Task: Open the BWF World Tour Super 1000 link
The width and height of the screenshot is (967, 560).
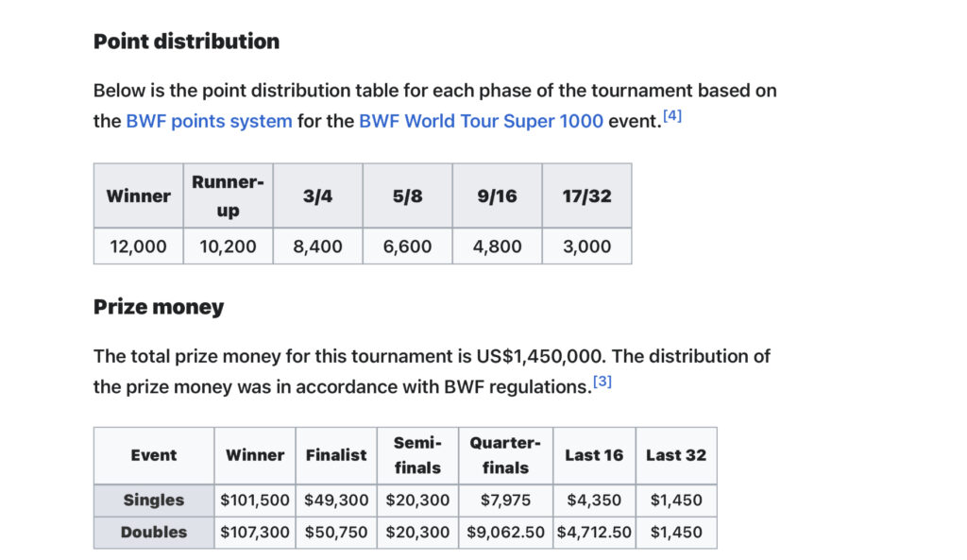Action: coord(481,121)
